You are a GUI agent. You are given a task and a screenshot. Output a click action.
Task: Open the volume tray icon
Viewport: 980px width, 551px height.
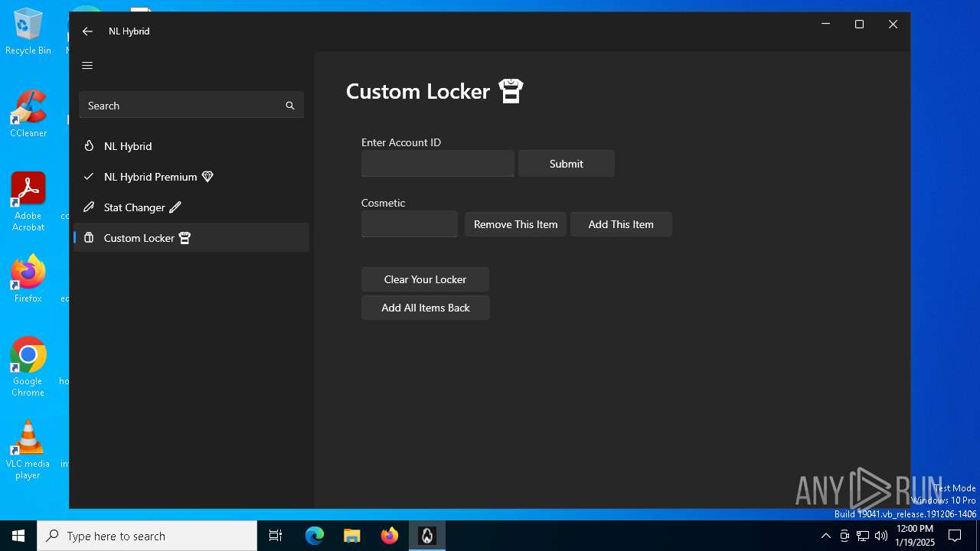pyautogui.click(x=881, y=536)
